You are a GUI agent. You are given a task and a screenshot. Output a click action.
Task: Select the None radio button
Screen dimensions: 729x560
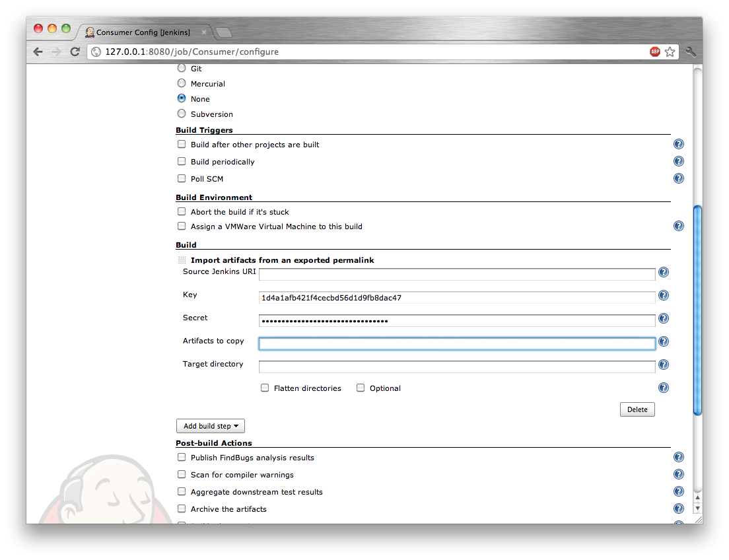(x=182, y=98)
